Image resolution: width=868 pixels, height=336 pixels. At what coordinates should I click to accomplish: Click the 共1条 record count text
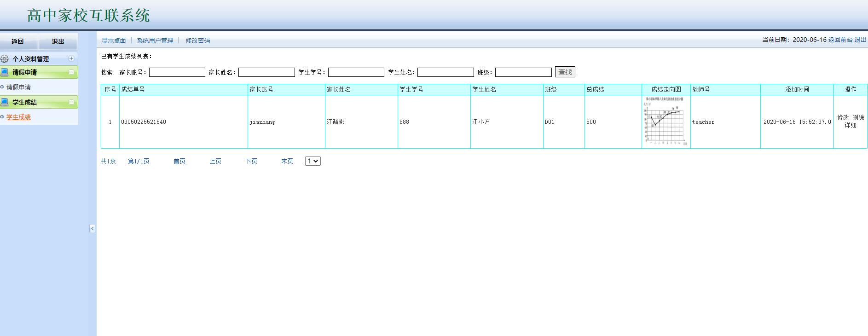[x=109, y=161]
